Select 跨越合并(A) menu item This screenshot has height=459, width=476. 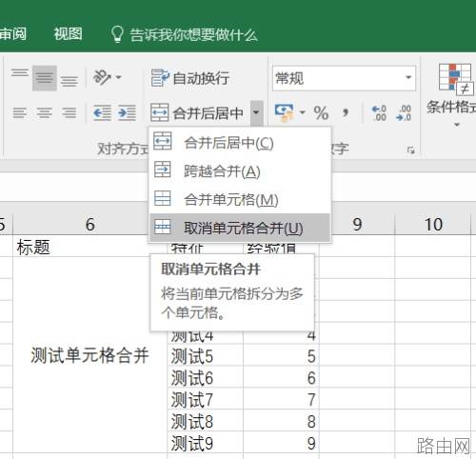click(x=240, y=171)
